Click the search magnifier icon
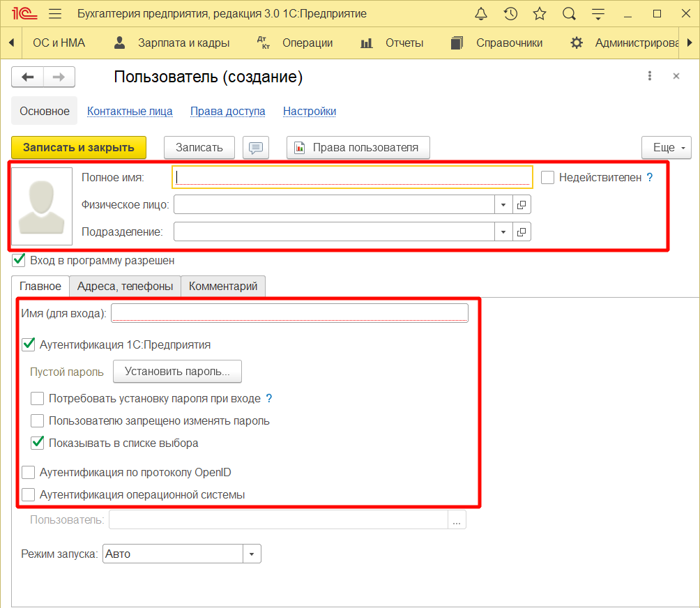The height and width of the screenshot is (608, 700). [x=569, y=14]
